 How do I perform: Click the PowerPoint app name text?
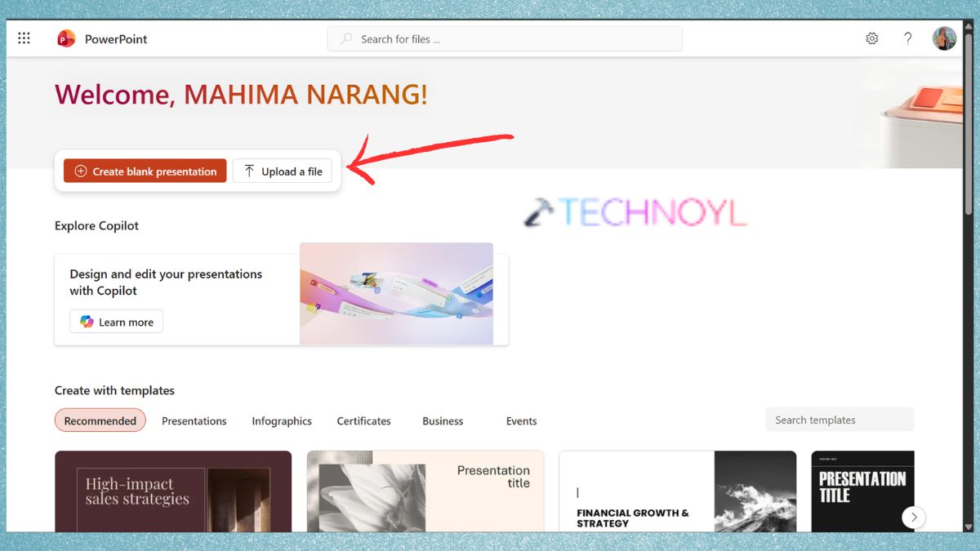coord(116,38)
